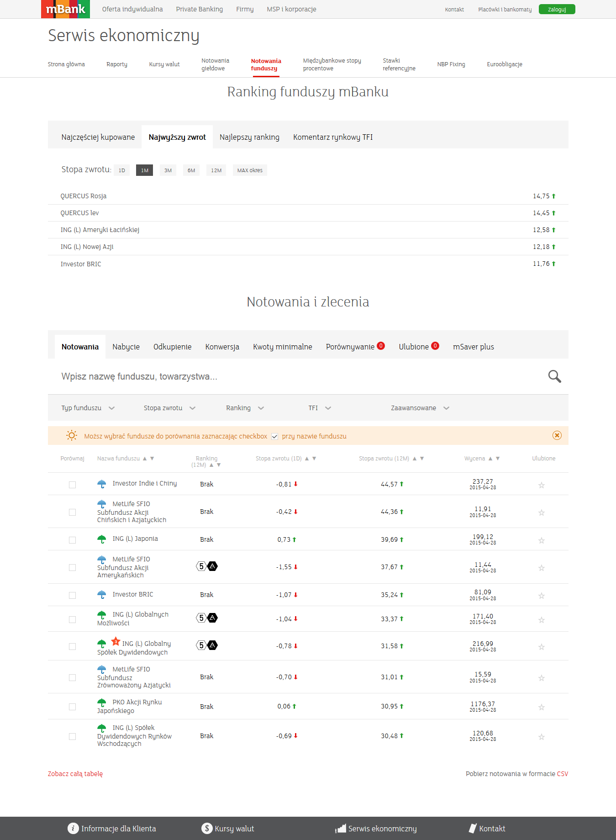Click favorite star for valuation 216,99 row
This screenshot has width=616, height=840.
pyautogui.click(x=541, y=647)
